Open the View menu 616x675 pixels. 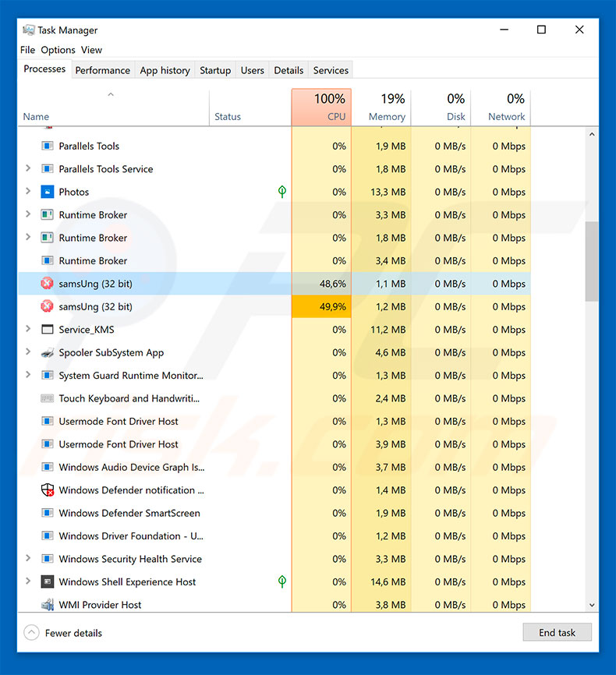click(91, 50)
